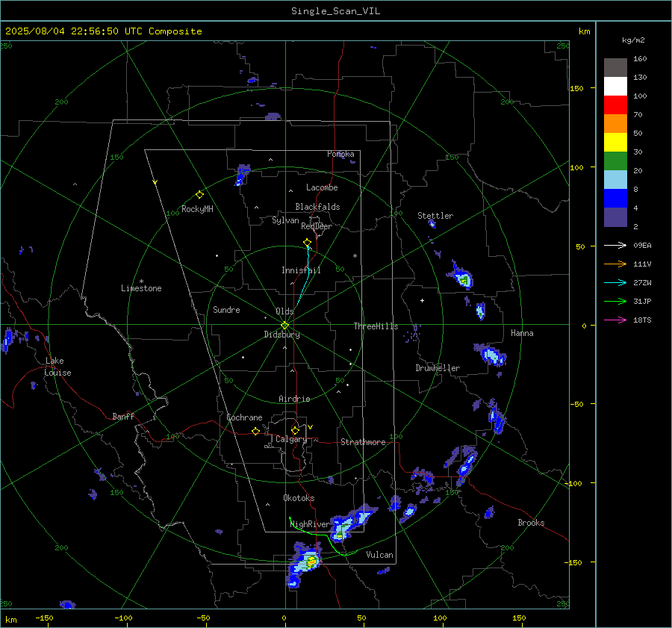Click the cyan 27ZW track arrow
Viewport: 672px width, 628px height.
point(615,282)
